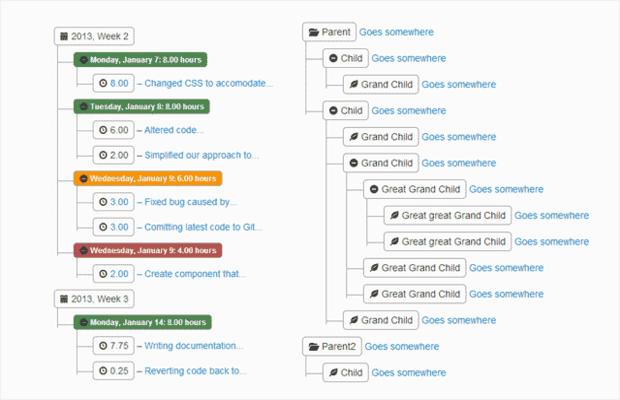This screenshot has width=620, height=400.
Task: Click the open folder icon on Parent
Action: click(314, 32)
